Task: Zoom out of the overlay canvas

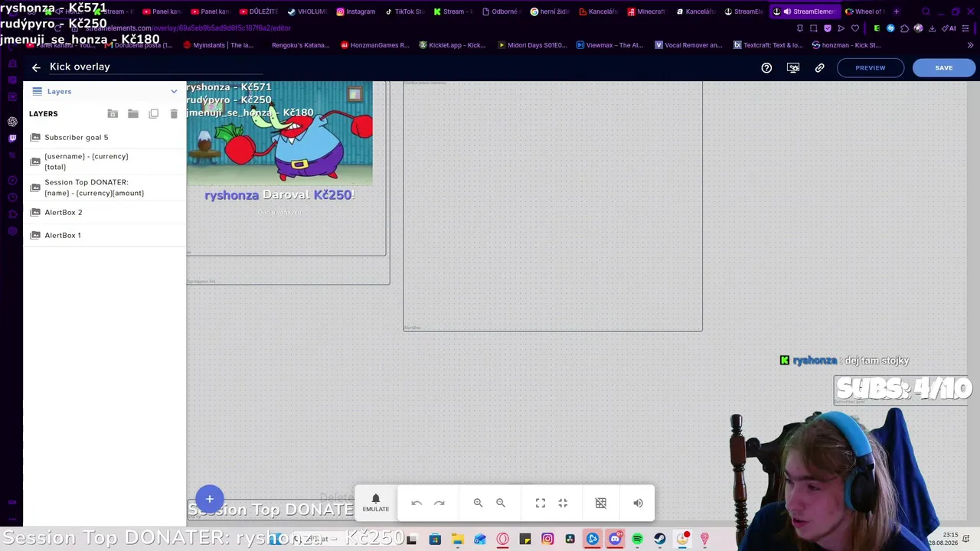Action: (501, 503)
